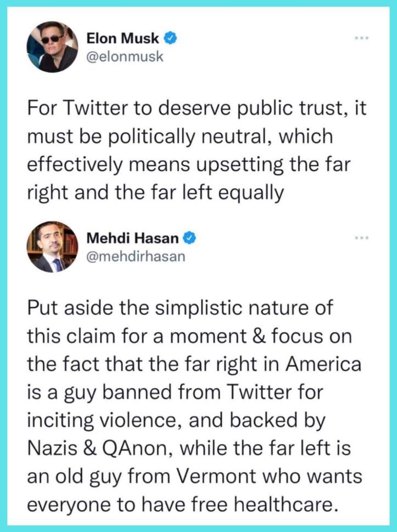Click Elon Musk's blue verified badge

click(171, 38)
